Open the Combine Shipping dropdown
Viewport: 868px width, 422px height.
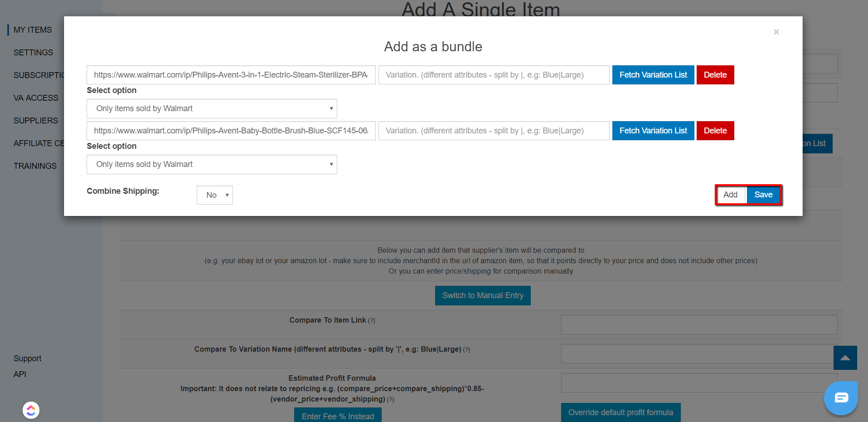point(215,195)
